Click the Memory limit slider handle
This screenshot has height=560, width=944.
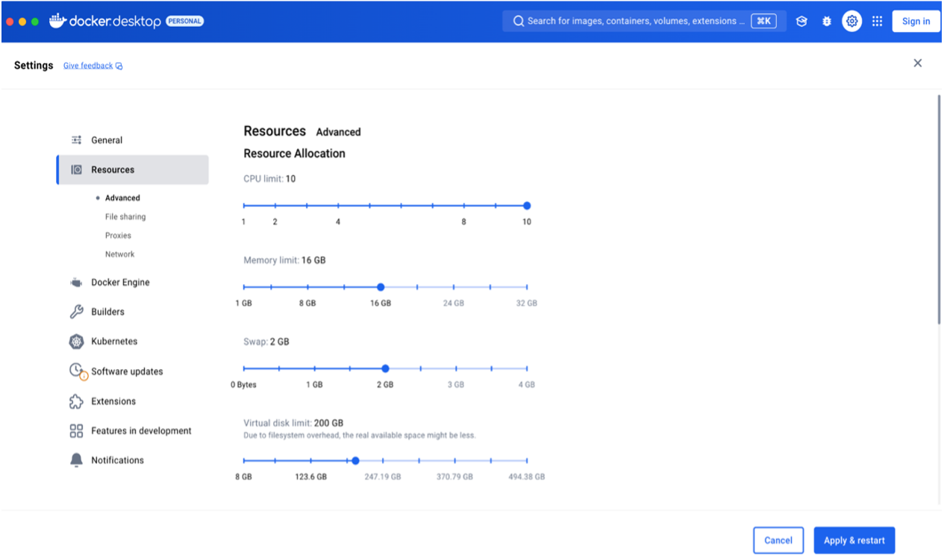(x=381, y=287)
